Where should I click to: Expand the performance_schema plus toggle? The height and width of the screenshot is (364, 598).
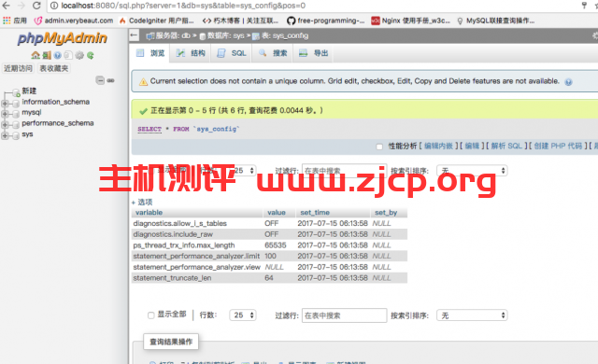(x=5, y=124)
